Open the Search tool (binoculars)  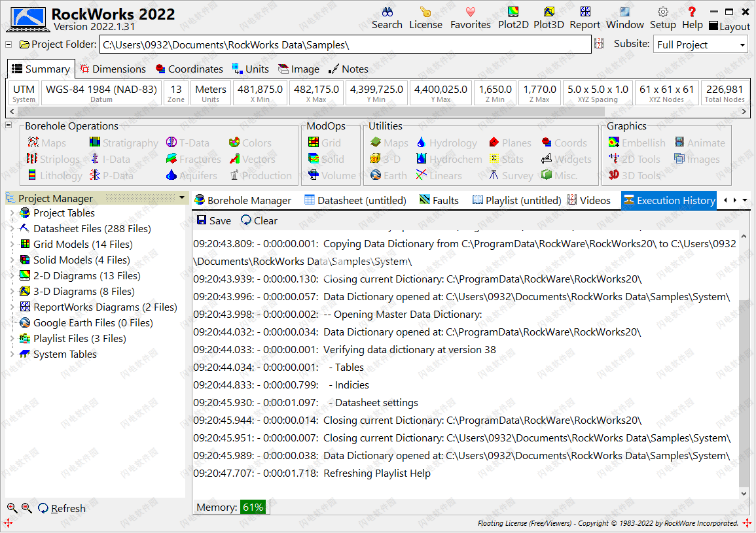(x=387, y=18)
